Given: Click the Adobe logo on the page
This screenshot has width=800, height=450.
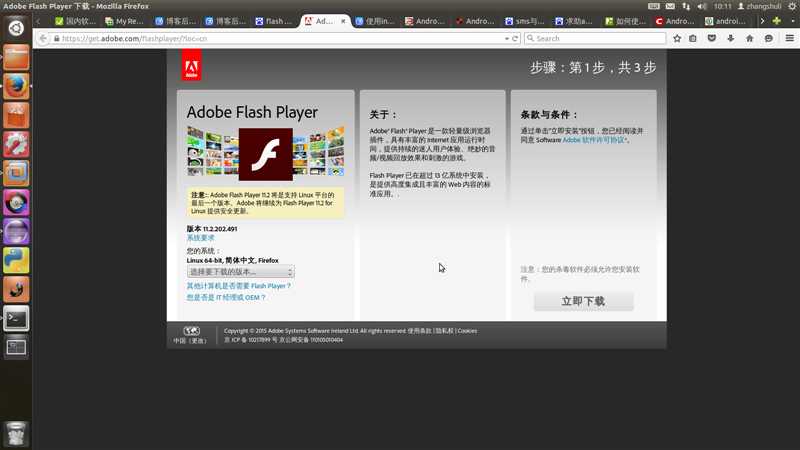Looking at the screenshot, I should coord(191,65).
